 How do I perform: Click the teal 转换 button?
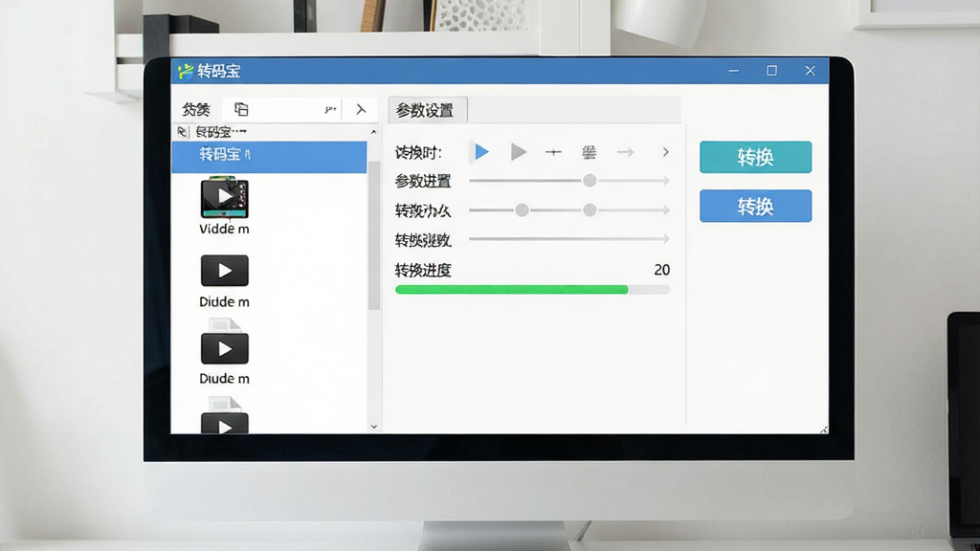[756, 157]
